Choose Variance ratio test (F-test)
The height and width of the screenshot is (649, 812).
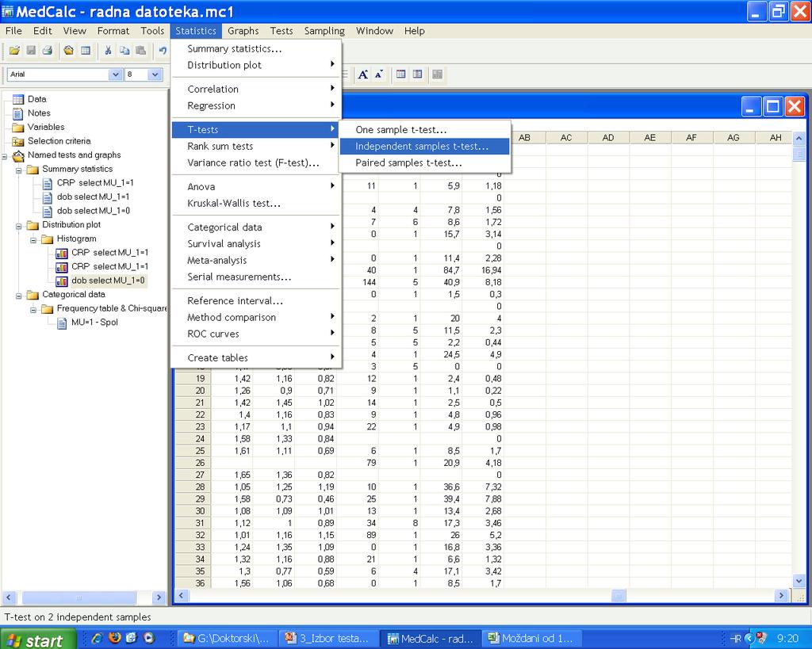tap(256, 163)
